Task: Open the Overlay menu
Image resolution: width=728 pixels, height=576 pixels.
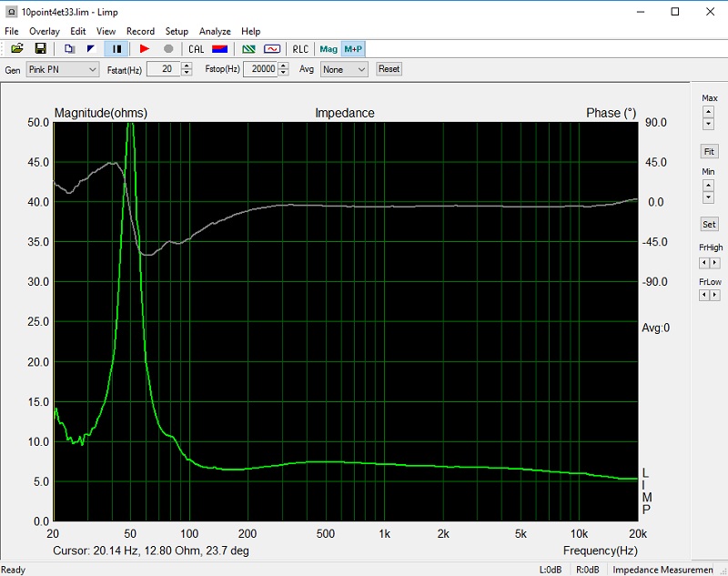Action: [x=45, y=31]
